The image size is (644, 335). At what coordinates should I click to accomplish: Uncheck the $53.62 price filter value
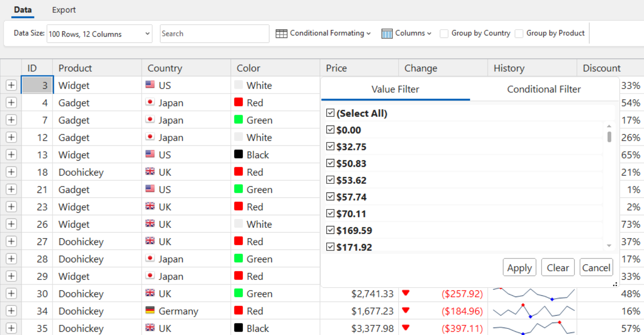(330, 180)
